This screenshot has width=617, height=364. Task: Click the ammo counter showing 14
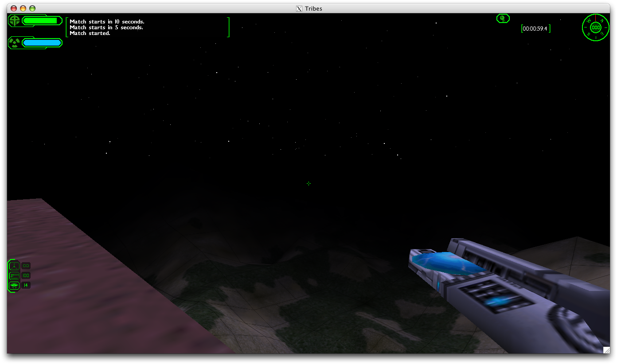[x=26, y=285]
